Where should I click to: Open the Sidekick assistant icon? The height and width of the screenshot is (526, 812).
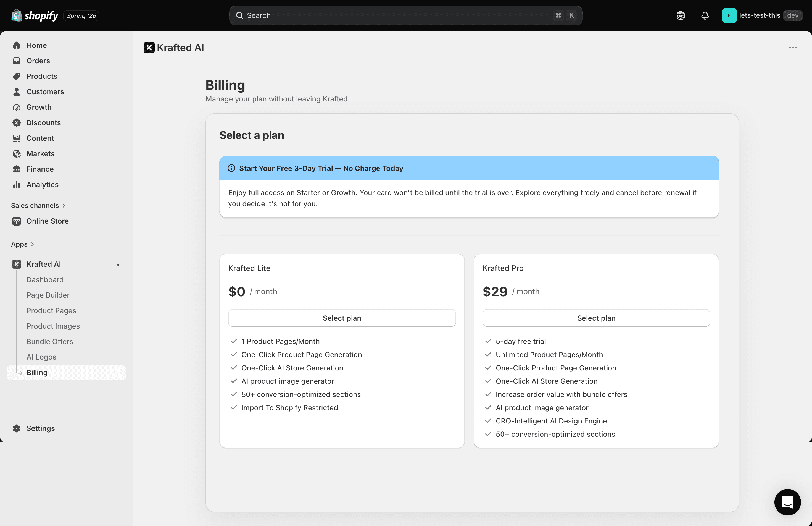coord(680,15)
